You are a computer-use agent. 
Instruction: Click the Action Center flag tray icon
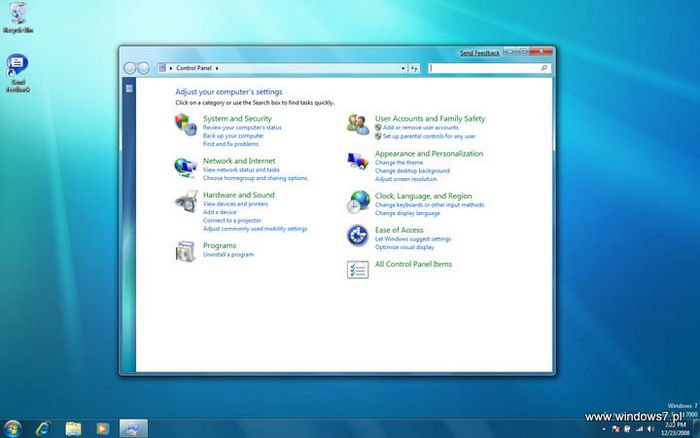(x=616, y=429)
